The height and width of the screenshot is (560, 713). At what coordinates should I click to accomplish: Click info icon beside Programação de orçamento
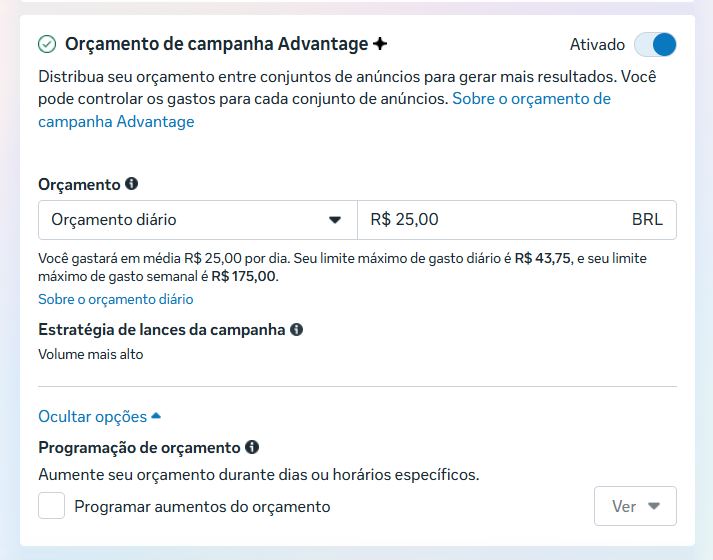pos(252,447)
